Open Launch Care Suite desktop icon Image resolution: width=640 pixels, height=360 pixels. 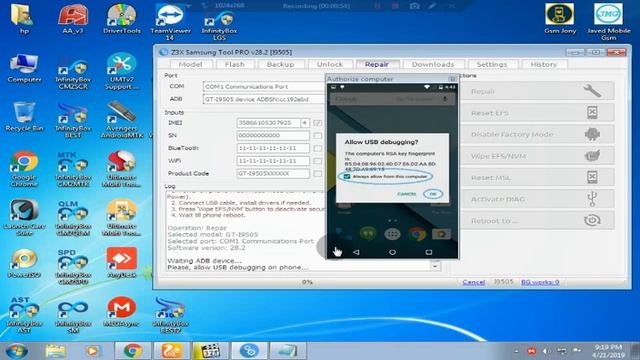(24, 218)
